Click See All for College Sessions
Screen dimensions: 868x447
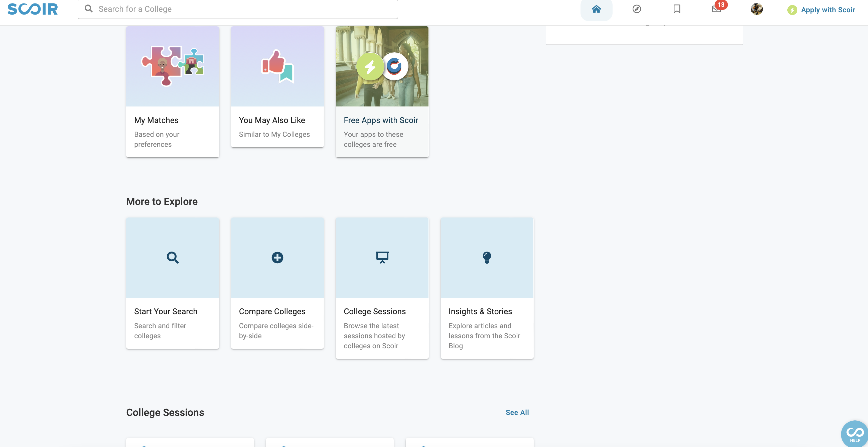517,413
